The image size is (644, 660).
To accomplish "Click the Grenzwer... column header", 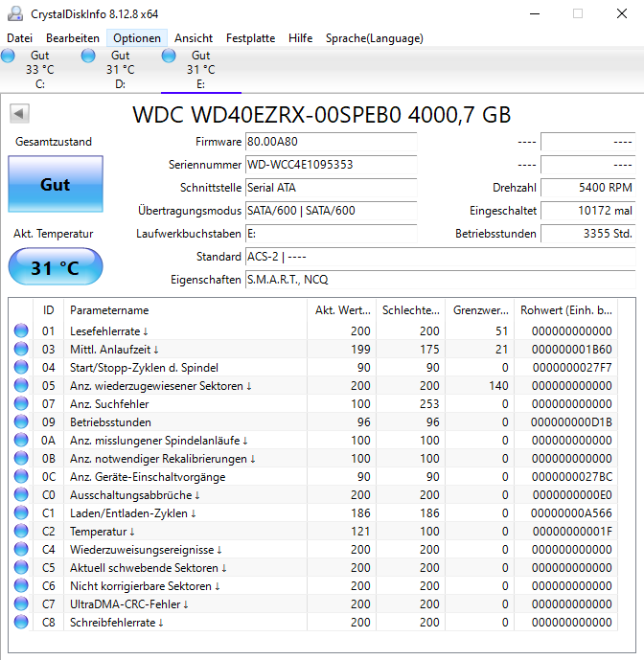I will click(x=480, y=310).
